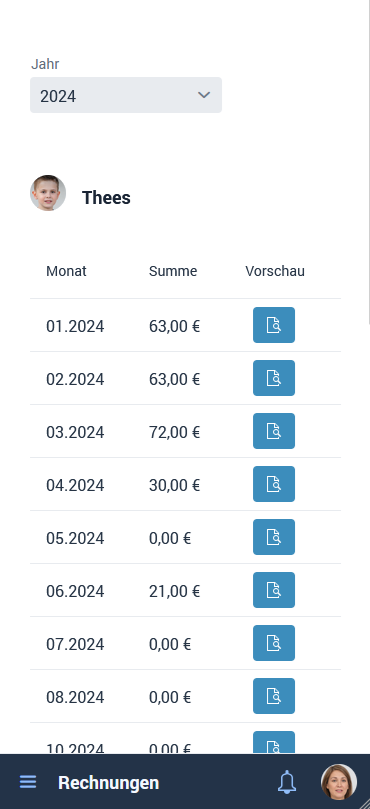Click the Vorschau column header
370x809 pixels.
[x=275, y=271]
